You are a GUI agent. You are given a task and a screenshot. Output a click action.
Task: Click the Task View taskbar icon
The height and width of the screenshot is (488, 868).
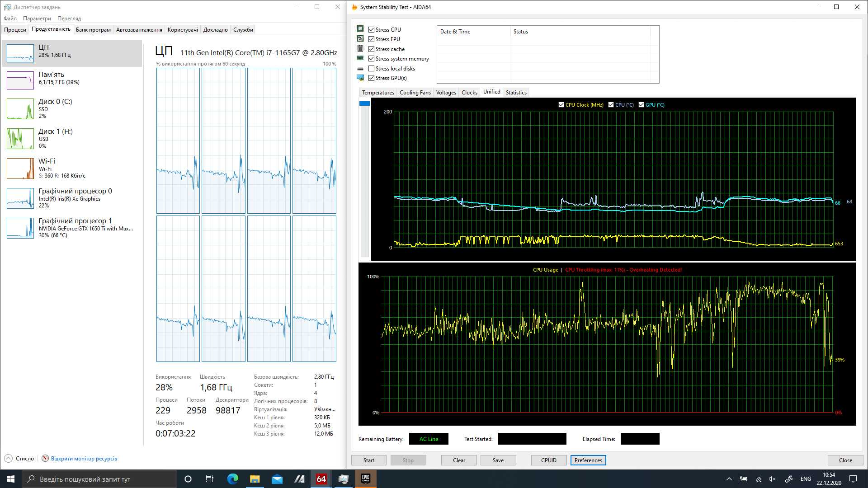[x=209, y=479]
